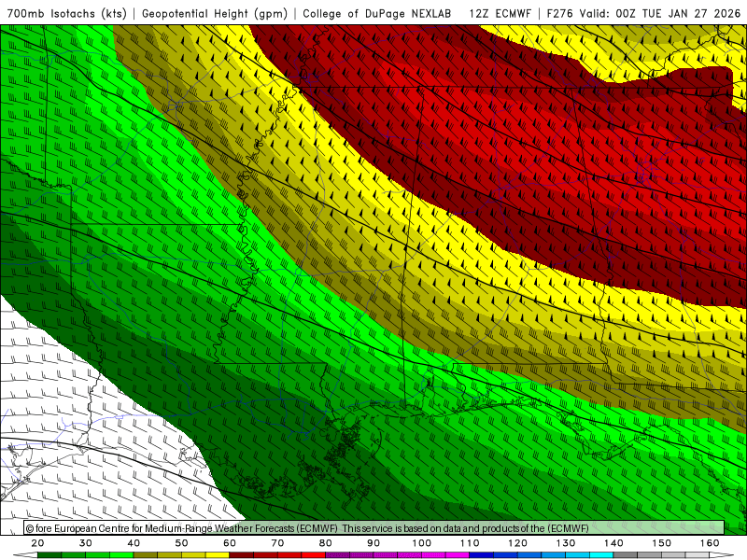Click the dark red 60-knot legend swatch
Viewport: 747px width, 560px height.
241,555
